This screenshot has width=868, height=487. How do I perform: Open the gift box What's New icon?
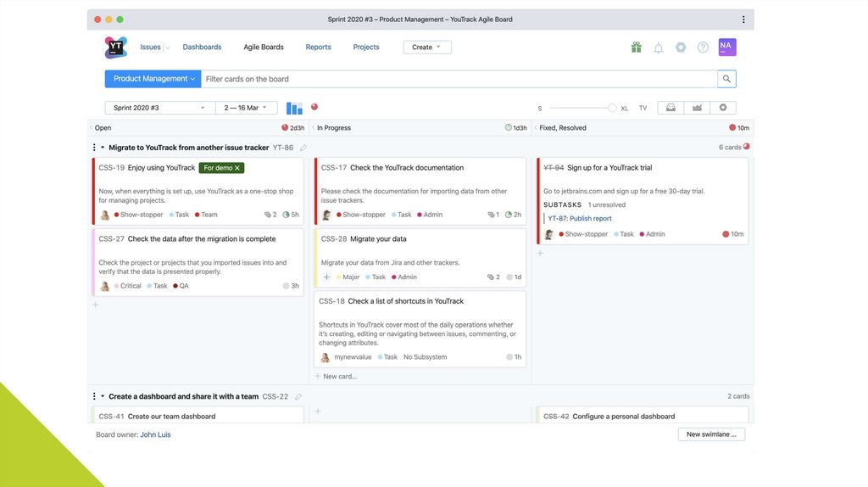click(x=636, y=48)
